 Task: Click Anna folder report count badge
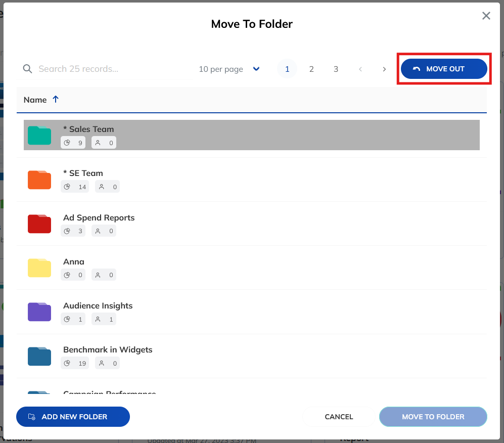73,275
